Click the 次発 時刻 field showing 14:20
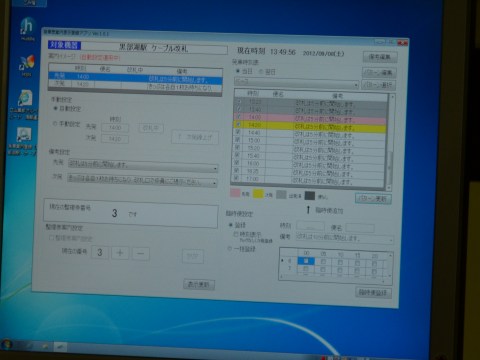Viewport: 480px width, 360px height. pyautogui.click(x=114, y=139)
